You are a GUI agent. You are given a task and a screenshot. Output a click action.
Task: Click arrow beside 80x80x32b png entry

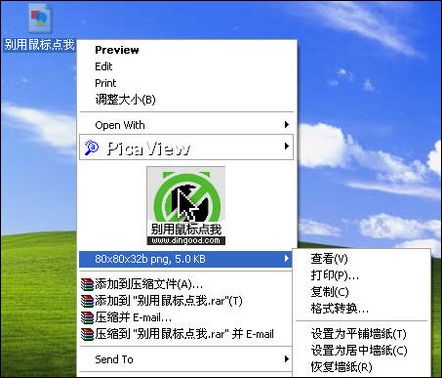point(286,259)
